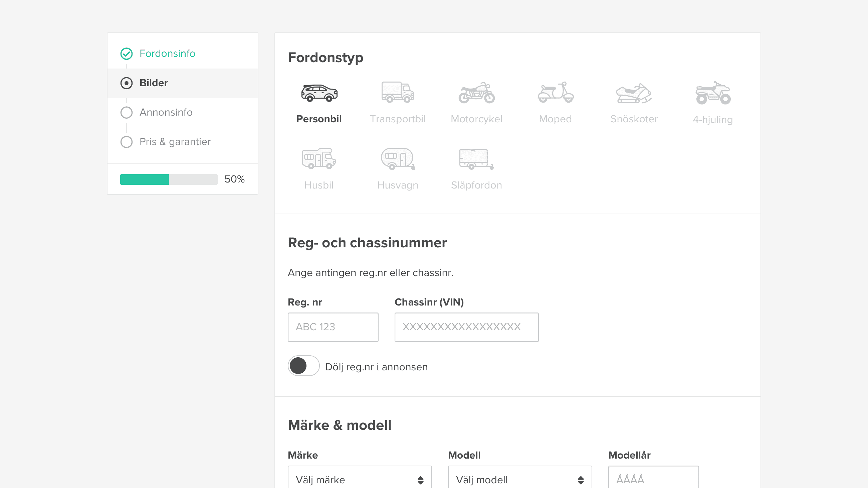Image resolution: width=868 pixels, height=488 pixels.
Task: Pick the Husbil motorhome icon
Action: coord(319,158)
